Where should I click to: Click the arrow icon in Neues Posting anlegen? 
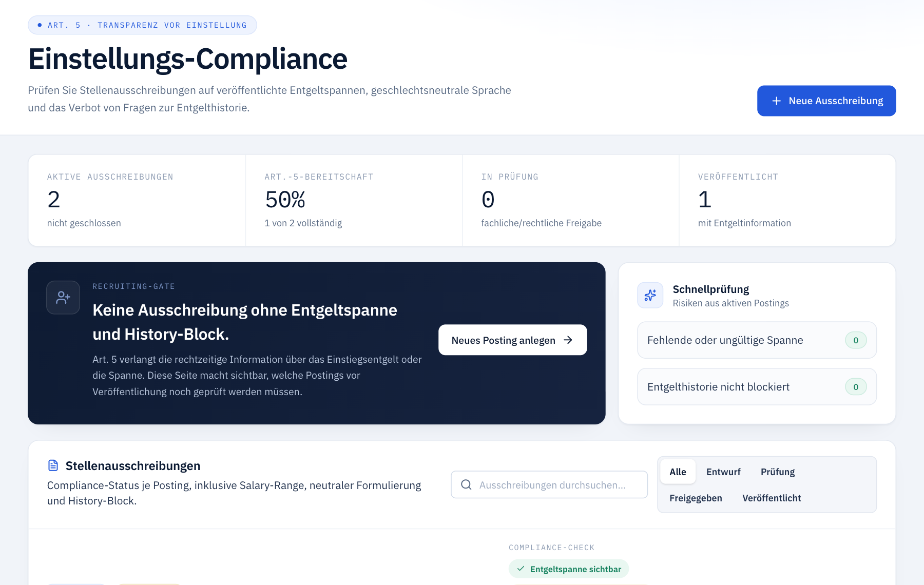pyautogui.click(x=568, y=340)
